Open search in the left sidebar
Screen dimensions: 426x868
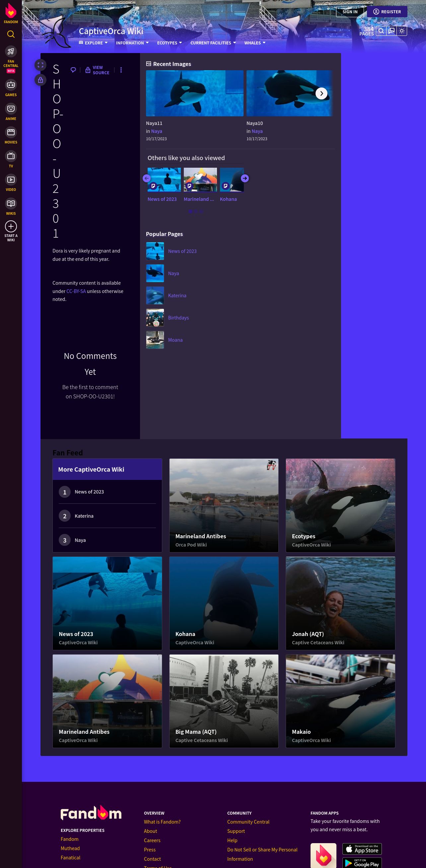11,34
